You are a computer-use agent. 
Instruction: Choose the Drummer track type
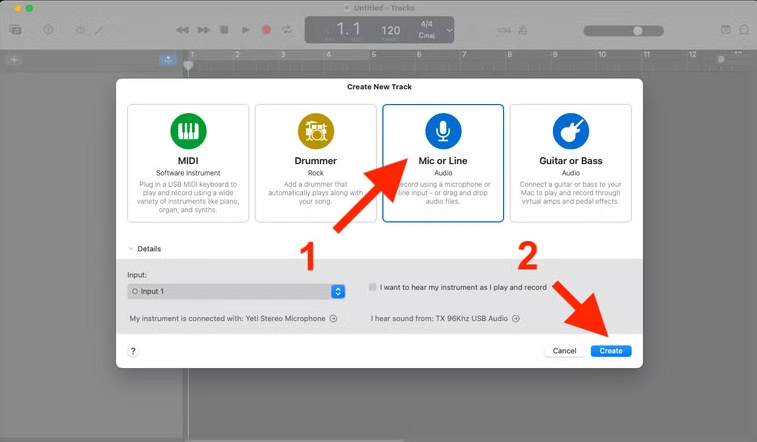316,163
